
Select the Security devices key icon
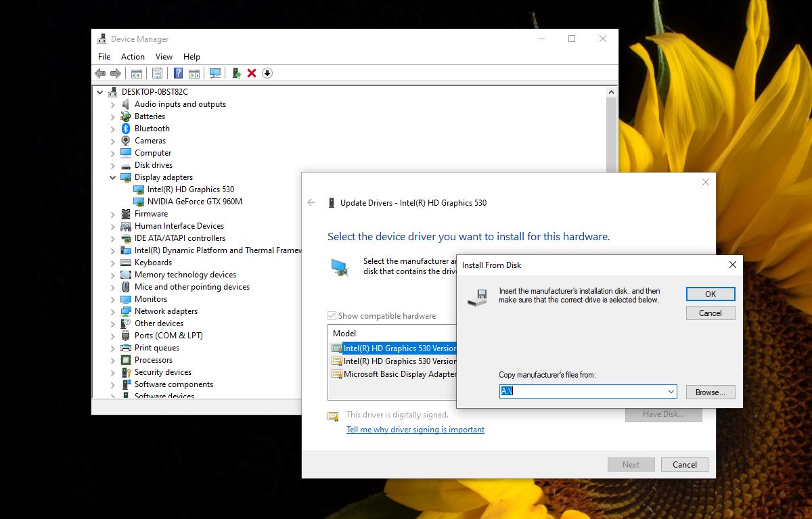click(x=126, y=372)
